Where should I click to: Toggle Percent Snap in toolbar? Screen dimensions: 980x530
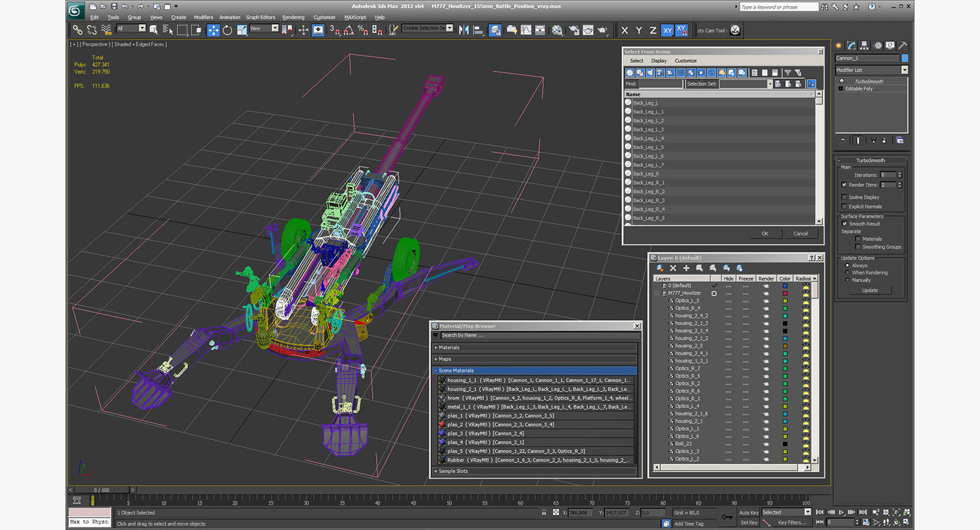click(x=363, y=30)
